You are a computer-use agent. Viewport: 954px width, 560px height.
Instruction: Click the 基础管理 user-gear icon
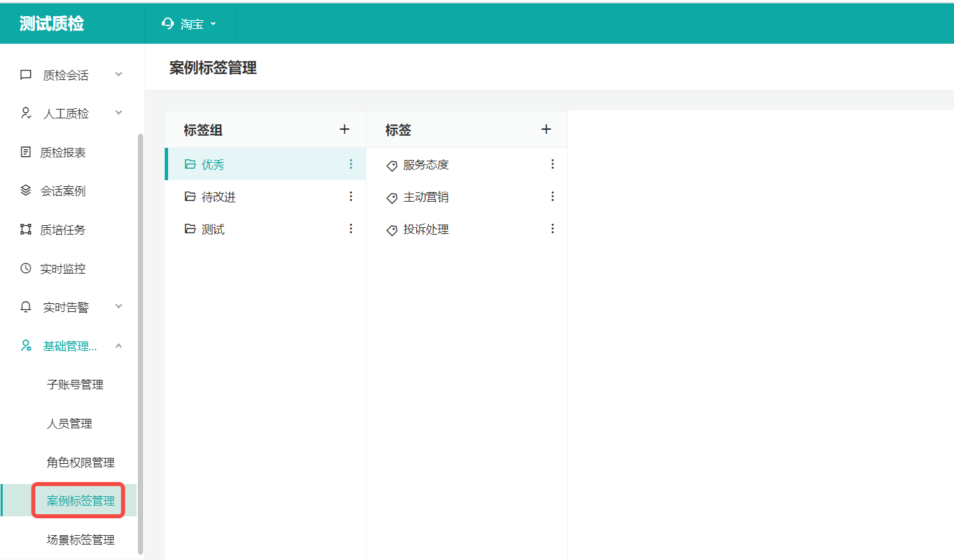click(26, 346)
